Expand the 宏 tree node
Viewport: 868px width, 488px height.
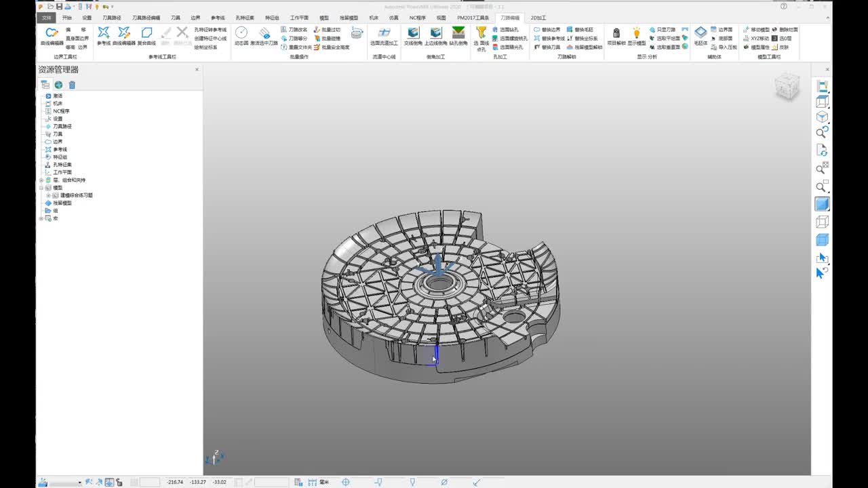point(41,218)
